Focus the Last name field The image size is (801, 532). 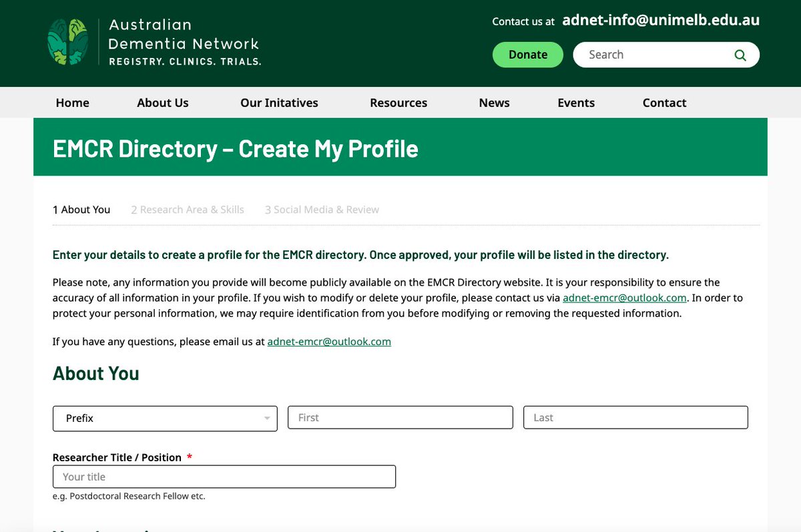click(635, 417)
